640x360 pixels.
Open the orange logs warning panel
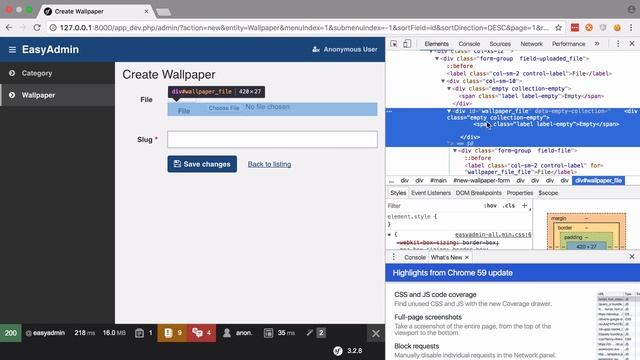172,333
